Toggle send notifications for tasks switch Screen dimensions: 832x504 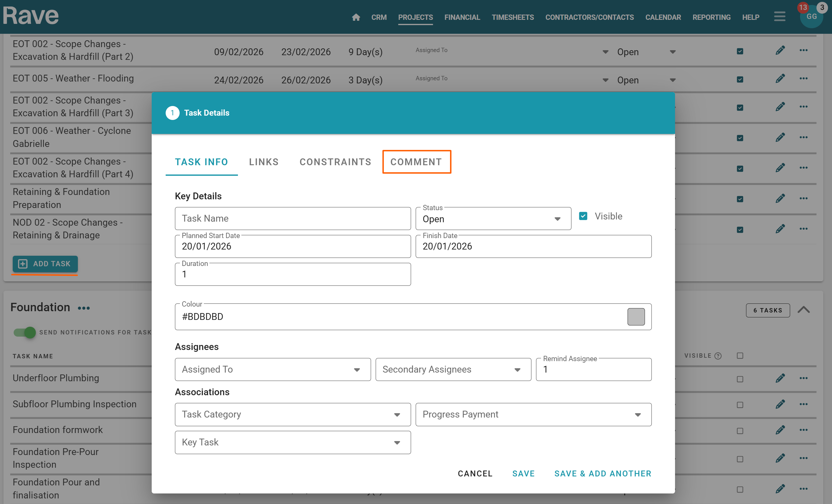tap(25, 332)
